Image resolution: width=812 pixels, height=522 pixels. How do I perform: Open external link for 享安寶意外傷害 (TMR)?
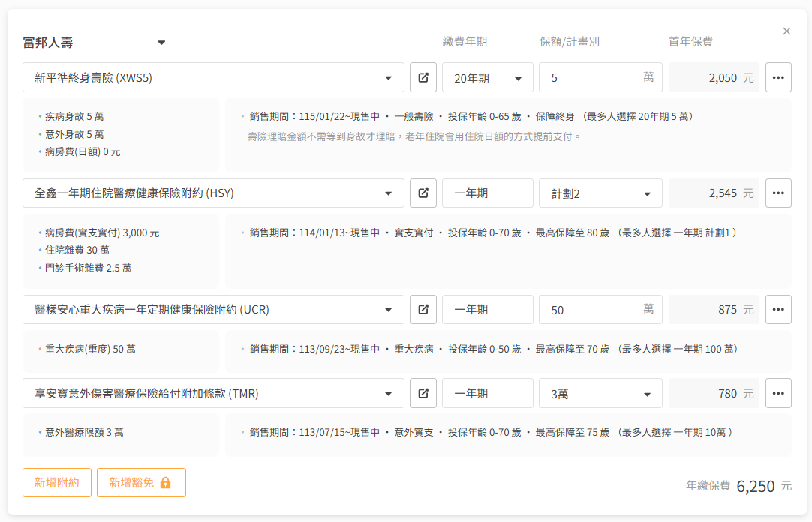pyautogui.click(x=423, y=393)
